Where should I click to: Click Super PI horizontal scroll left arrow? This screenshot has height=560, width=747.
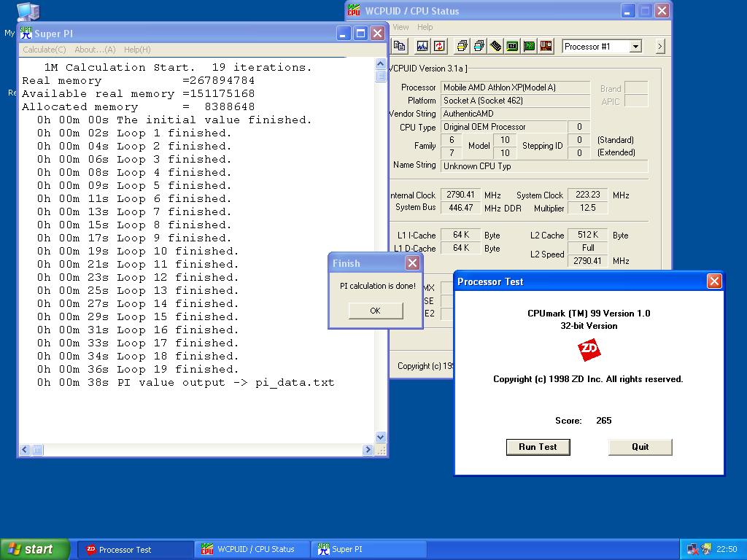(25, 449)
